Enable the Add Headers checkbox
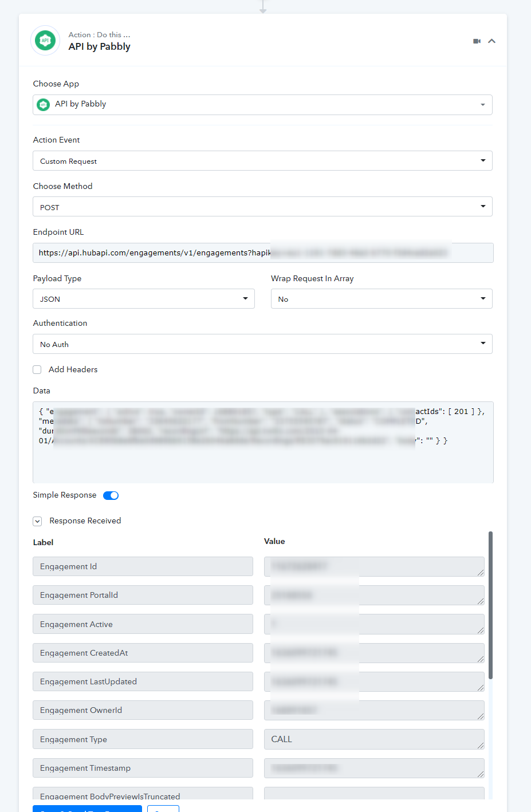The image size is (531, 812). (37, 370)
